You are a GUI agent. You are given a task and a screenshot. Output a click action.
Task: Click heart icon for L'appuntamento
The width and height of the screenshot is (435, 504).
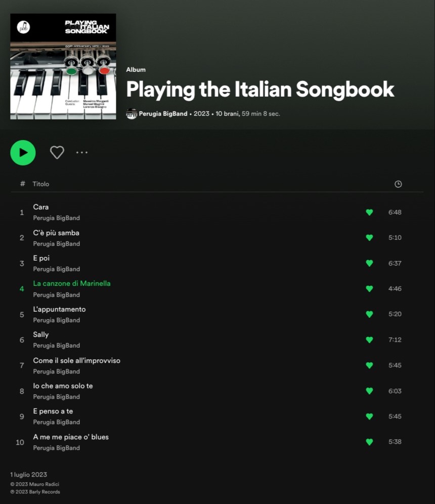point(369,314)
